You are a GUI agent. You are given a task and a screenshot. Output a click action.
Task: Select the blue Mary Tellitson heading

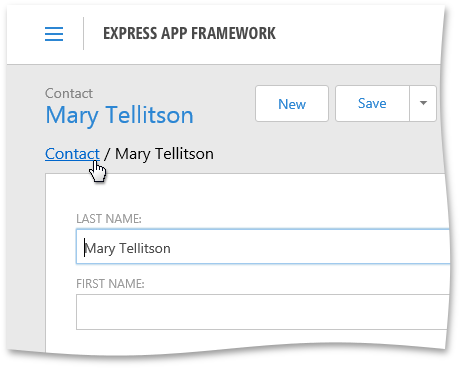point(119,115)
